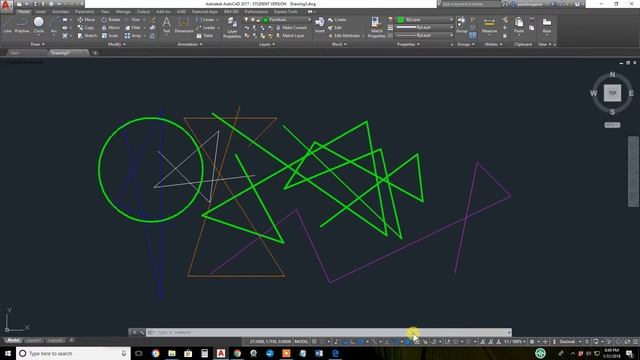Screen dimensions: 640x360
Task: Click Match Properties tool
Action: click(376, 28)
